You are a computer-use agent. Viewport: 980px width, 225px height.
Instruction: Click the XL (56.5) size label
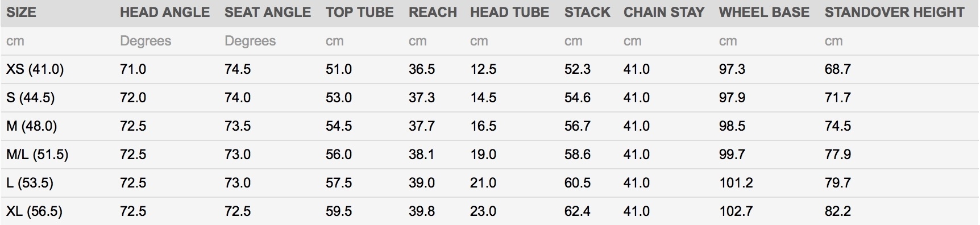tap(34, 211)
